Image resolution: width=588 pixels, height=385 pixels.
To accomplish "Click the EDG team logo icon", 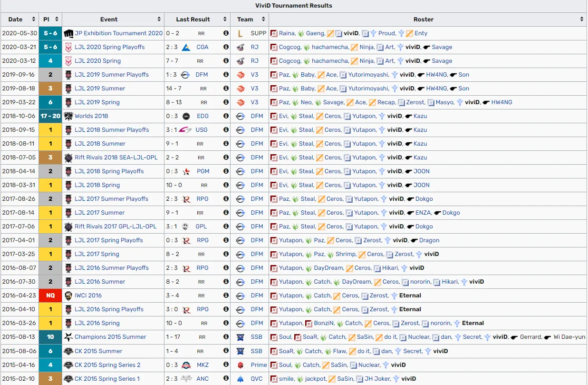I will click(186, 116).
